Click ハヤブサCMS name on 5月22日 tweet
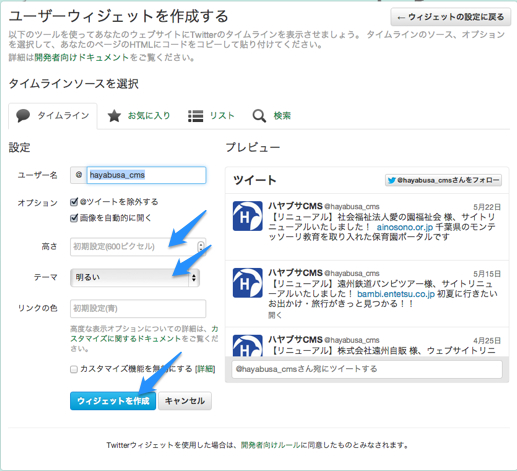The height and width of the screenshot is (471, 517). [x=295, y=206]
